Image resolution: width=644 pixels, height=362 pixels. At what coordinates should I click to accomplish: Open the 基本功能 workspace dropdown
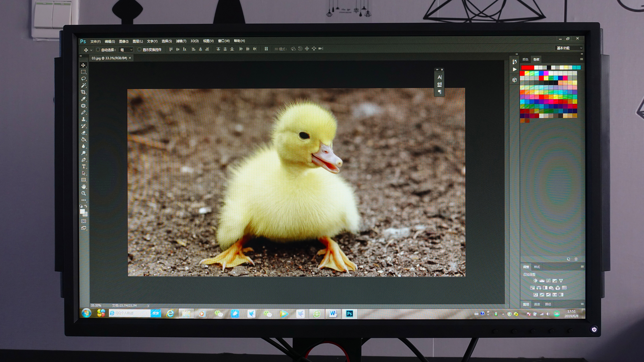[569, 48]
